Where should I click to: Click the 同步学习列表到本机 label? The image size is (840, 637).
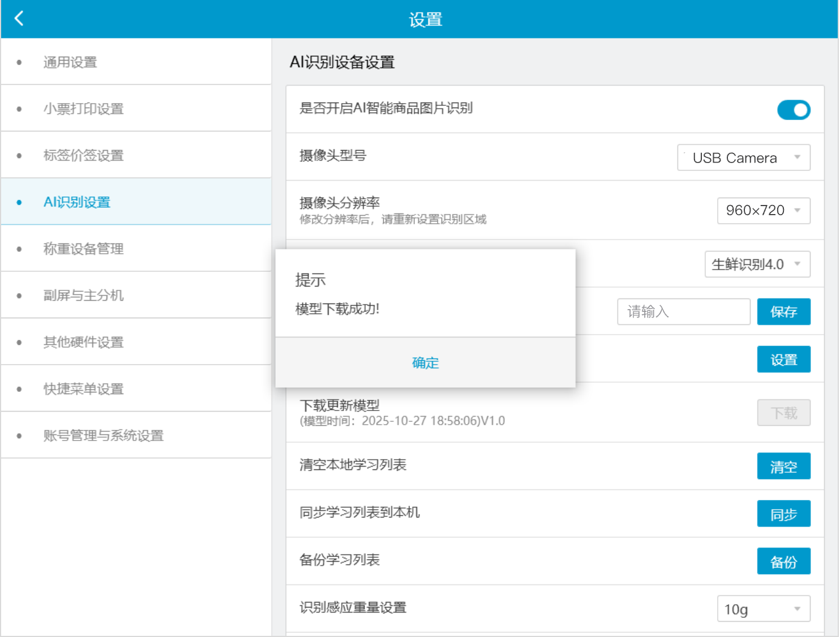[x=359, y=512]
